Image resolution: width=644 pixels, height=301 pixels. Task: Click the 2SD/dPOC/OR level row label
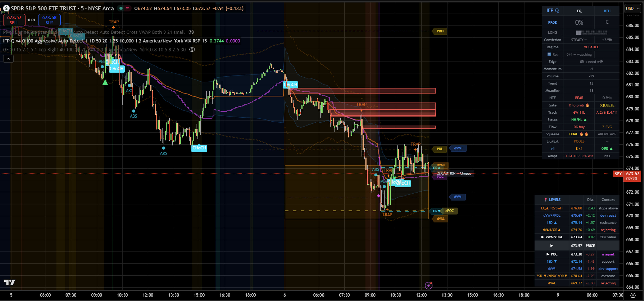coord(551,276)
